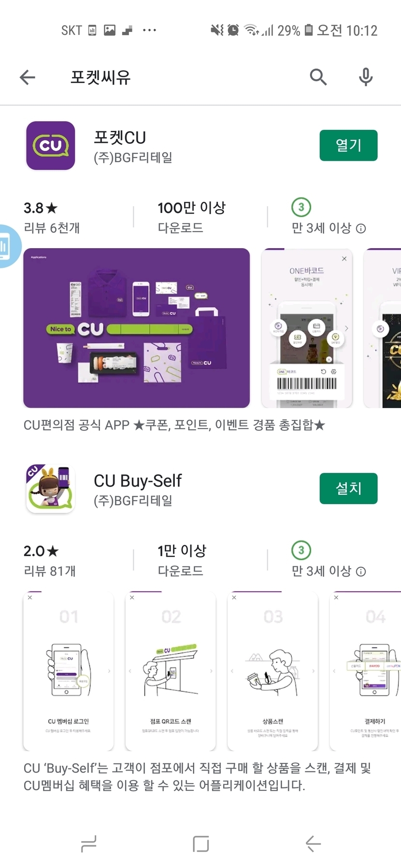Tap the blue floating side bubble icon

pos(9,246)
